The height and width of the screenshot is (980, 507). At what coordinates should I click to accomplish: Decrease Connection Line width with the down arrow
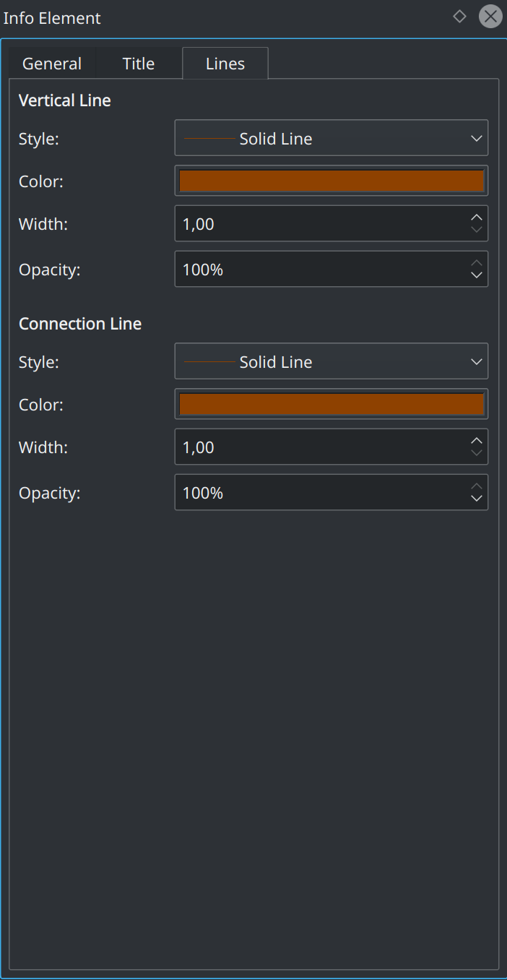click(x=477, y=453)
